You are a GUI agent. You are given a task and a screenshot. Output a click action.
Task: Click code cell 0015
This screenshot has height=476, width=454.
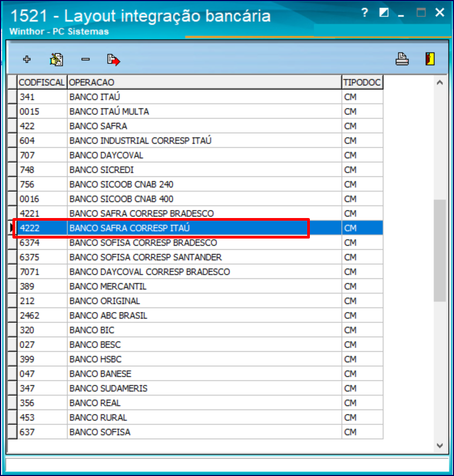[42, 111]
